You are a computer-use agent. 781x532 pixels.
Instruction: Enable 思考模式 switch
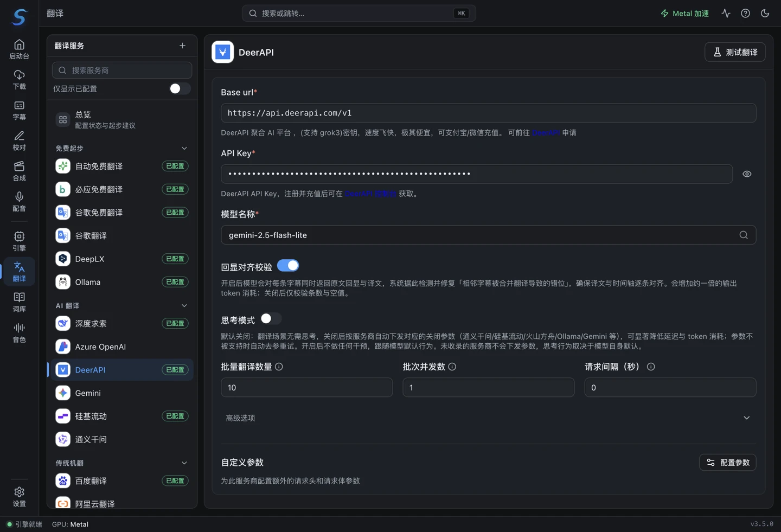coord(271,319)
